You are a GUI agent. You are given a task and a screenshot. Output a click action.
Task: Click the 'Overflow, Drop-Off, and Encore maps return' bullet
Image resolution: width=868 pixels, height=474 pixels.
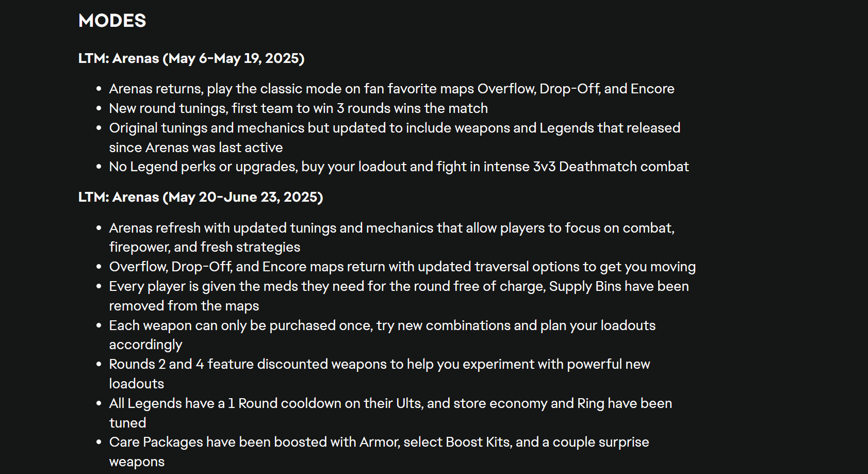pos(402,267)
